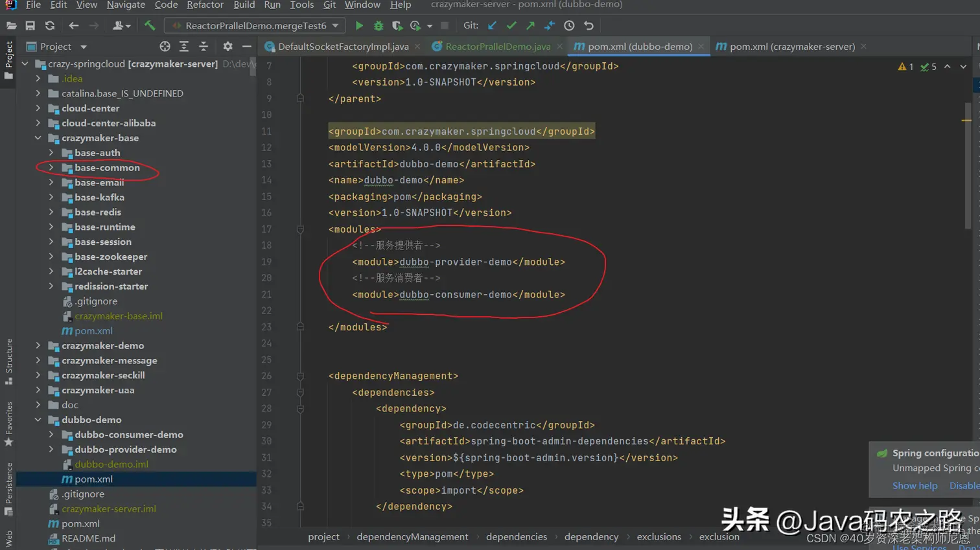Jump to next highlighted error arrow

963,67
